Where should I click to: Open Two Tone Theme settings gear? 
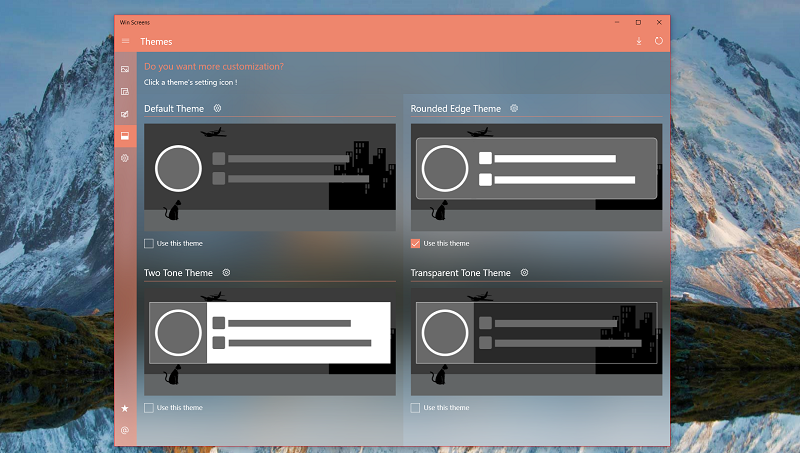[226, 272]
